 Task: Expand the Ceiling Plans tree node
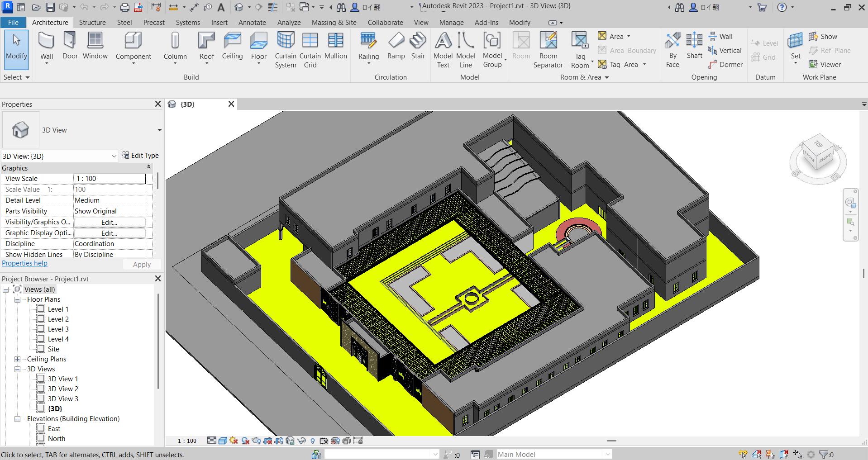pyautogui.click(x=17, y=359)
